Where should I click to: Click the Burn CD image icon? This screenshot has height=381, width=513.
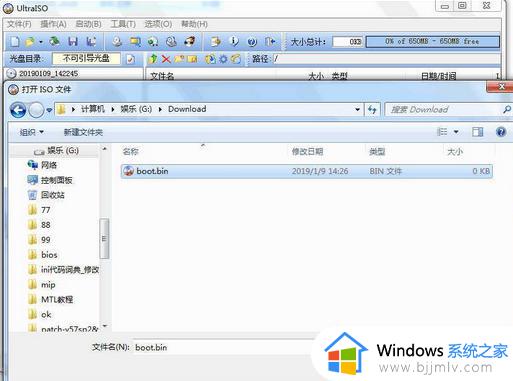click(x=190, y=42)
